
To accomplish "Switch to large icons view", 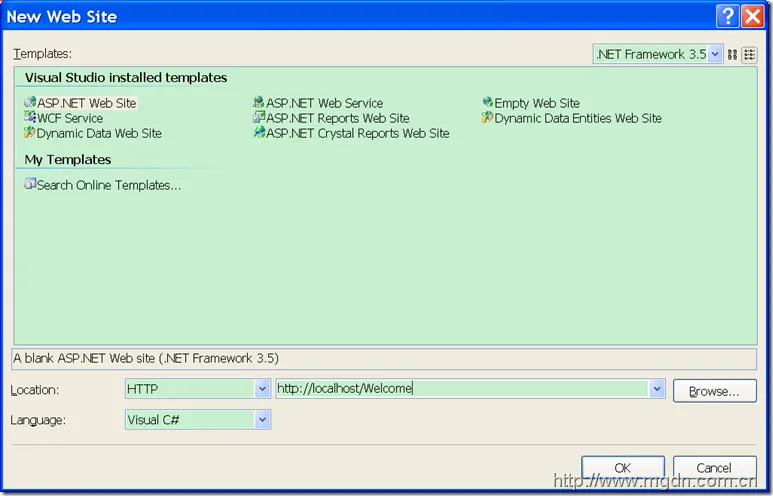I will (733, 54).
